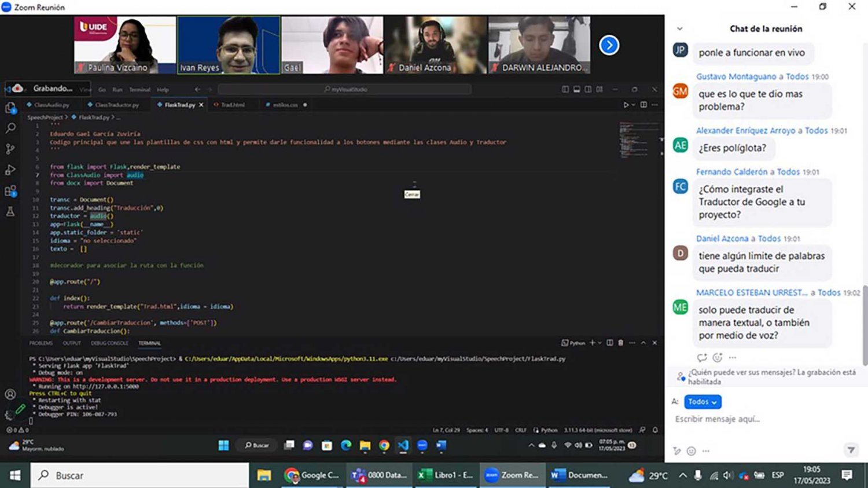Open the Todos recipient dropdown
Screen dimensions: 868x488
tap(703, 402)
